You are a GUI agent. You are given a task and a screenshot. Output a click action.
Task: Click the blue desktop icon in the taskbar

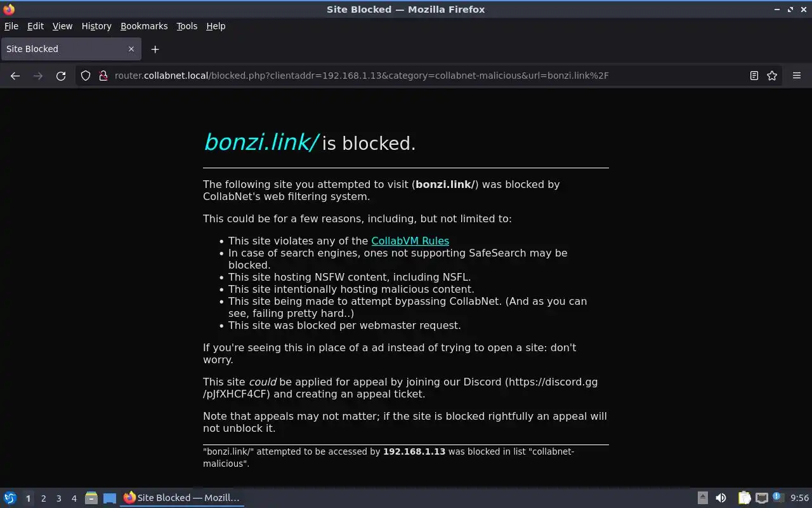pos(110,498)
